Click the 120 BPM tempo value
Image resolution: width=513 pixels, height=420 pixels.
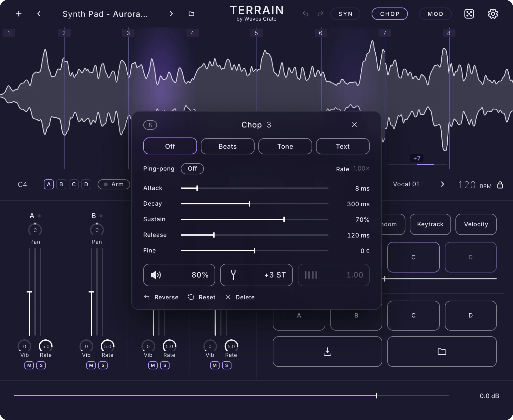point(467,185)
